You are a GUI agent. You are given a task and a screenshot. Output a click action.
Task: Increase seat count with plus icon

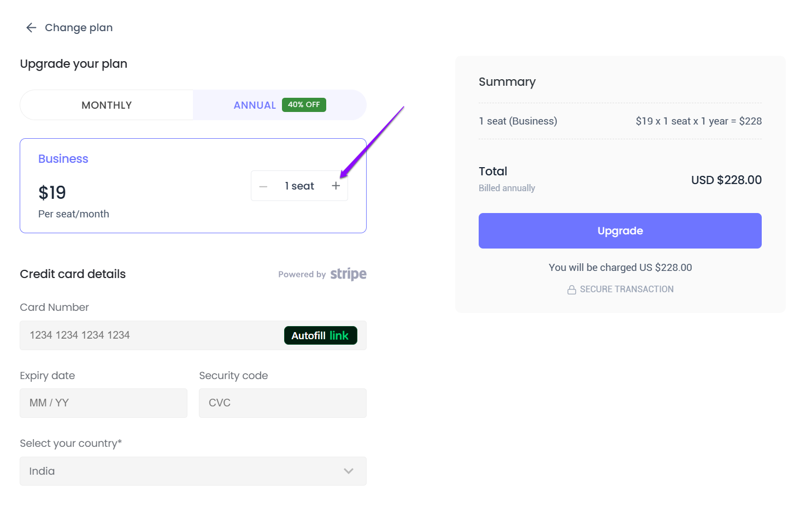coord(336,186)
